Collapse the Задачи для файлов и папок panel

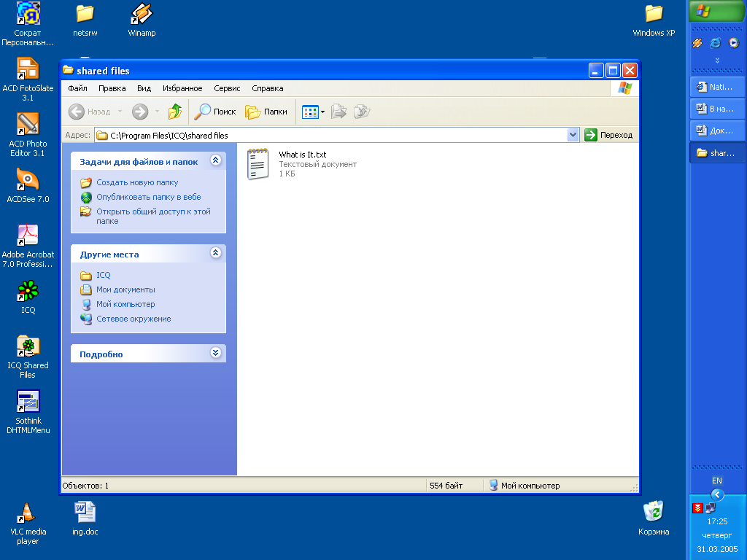[216, 160]
